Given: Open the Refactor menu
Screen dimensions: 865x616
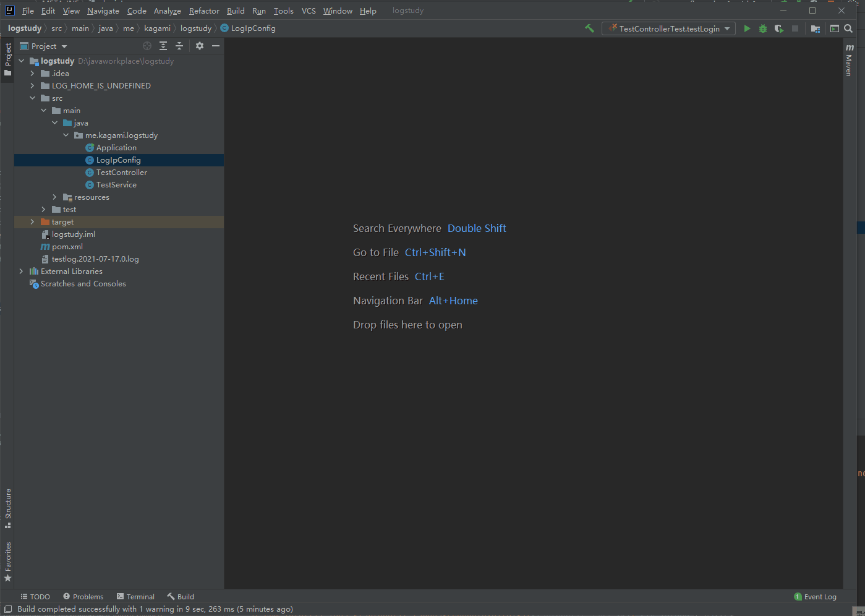Looking at the screenshot, I should [x=204, y=11].
